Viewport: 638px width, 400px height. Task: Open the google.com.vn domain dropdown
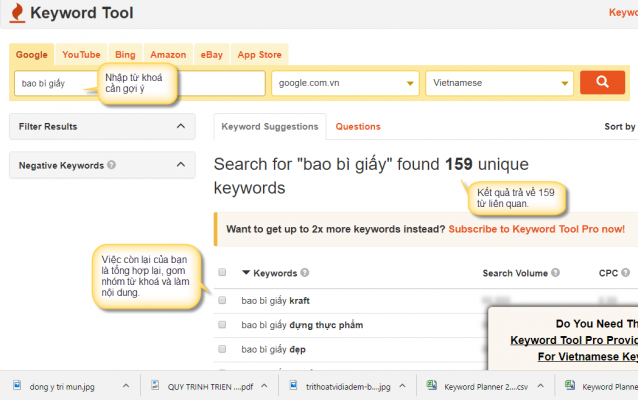click(x=344, y=83)
